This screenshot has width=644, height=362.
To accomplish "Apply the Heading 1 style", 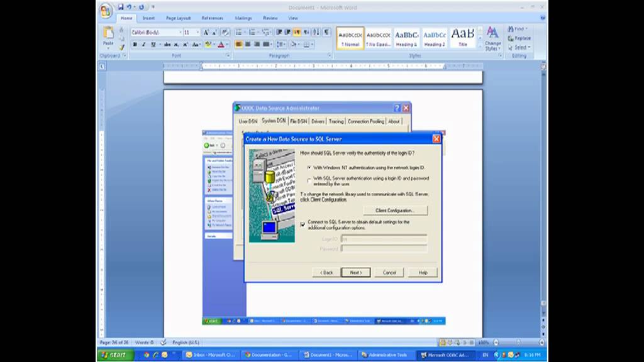I will tap(406, 38).
